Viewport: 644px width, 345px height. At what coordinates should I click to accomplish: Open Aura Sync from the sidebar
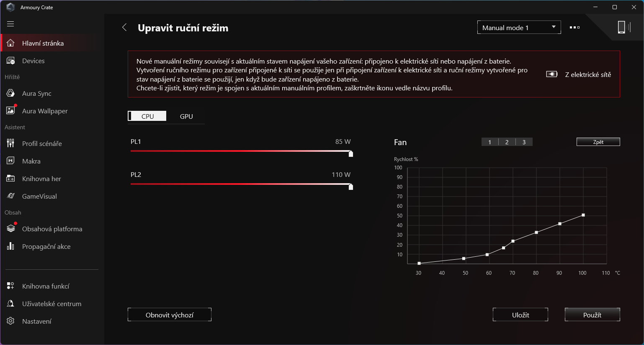[36, 94]
